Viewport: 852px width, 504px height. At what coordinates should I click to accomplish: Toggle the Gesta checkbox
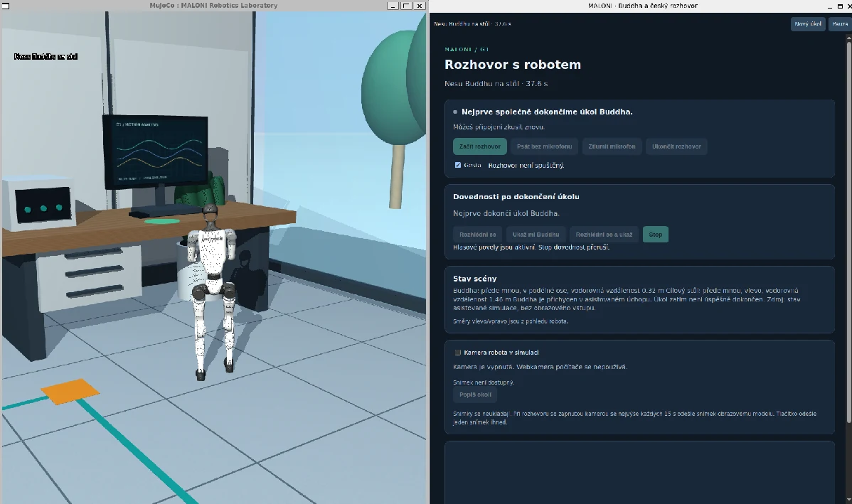coord(457,165)
